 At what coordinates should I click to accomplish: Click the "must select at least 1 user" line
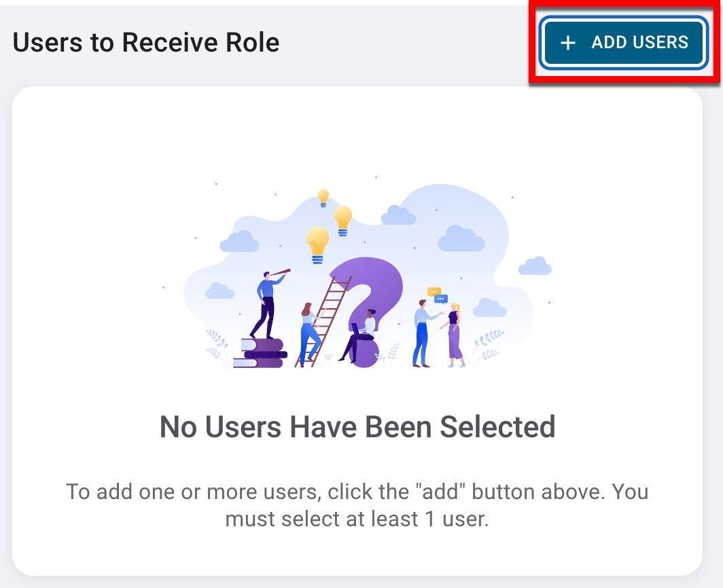[357, 519]
